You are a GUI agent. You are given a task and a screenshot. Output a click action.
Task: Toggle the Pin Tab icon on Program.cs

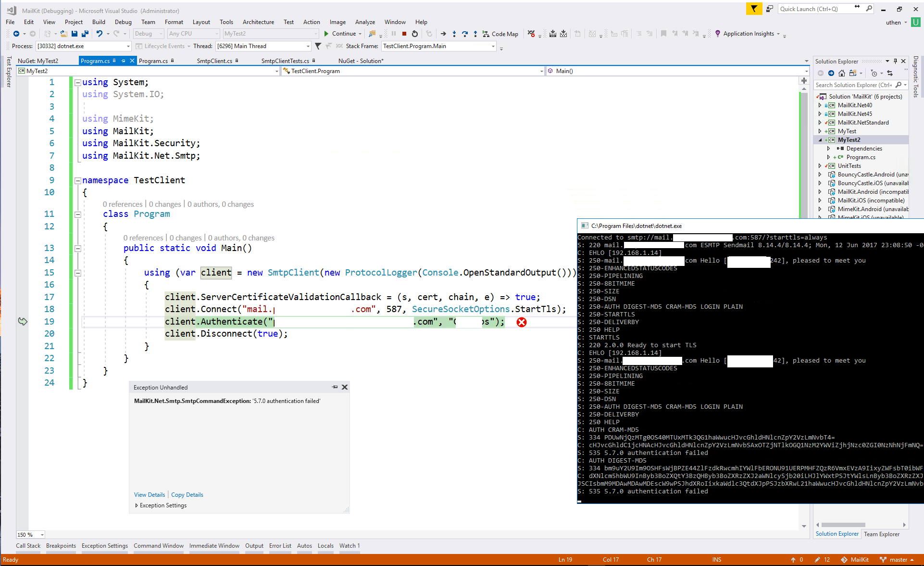(123, 61)
